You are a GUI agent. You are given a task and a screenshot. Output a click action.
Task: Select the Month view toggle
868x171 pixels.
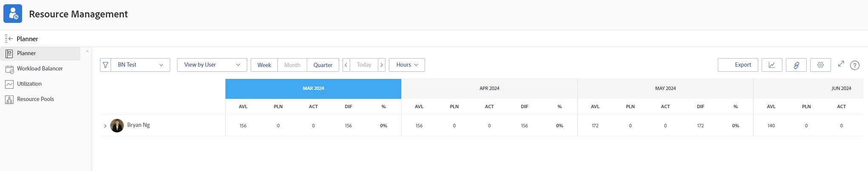point(292,65)
